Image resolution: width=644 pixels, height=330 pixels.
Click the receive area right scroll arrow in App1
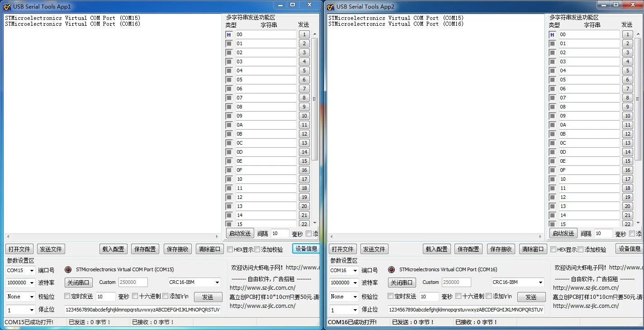pos(218,236)
